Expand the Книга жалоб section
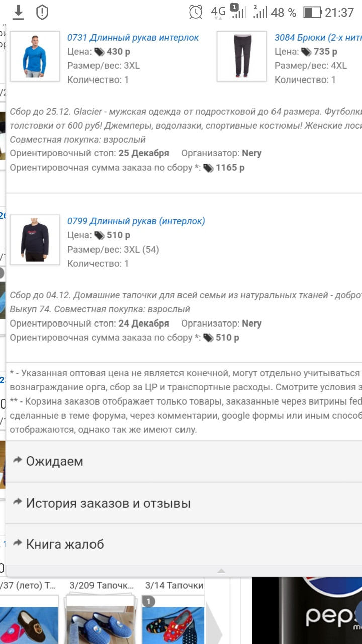Screen dimensions: 362x644 point(184,544)
